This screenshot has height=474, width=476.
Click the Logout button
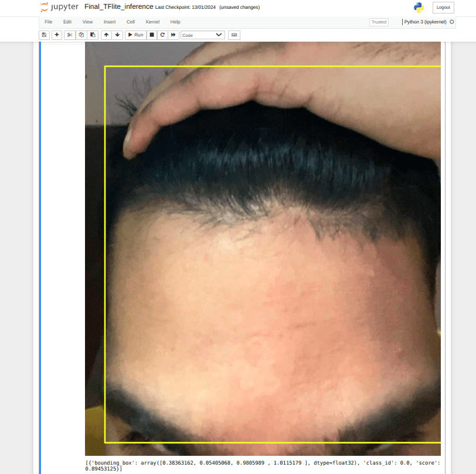point(443,8)
